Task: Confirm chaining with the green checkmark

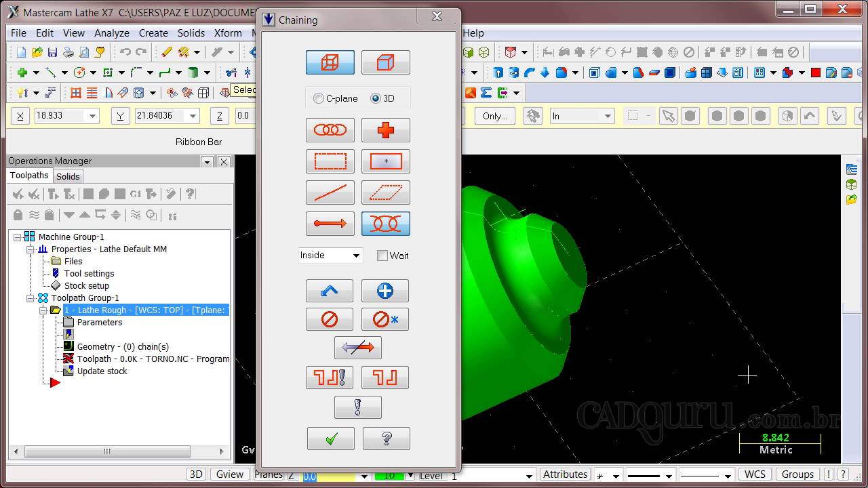Action: pos(331,439)
